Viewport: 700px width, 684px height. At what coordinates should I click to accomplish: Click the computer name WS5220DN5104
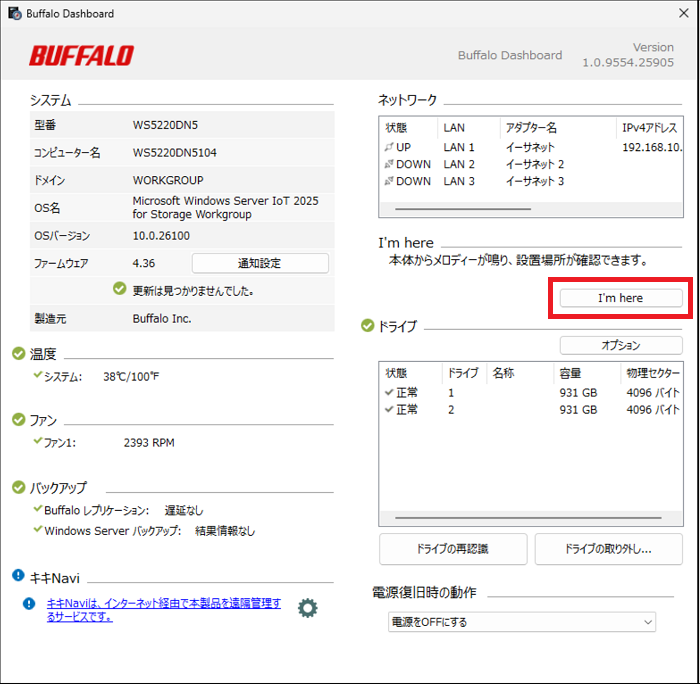(x=175, y=153)
